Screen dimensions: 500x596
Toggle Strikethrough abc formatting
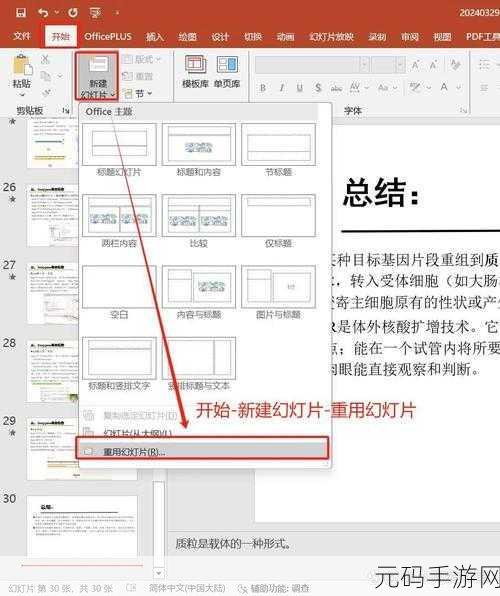point(336,88)
